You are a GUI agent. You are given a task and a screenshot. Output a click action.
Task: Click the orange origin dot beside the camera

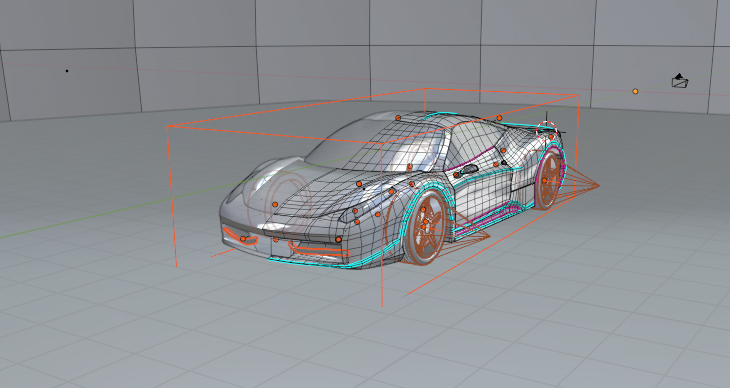point(635,91)
